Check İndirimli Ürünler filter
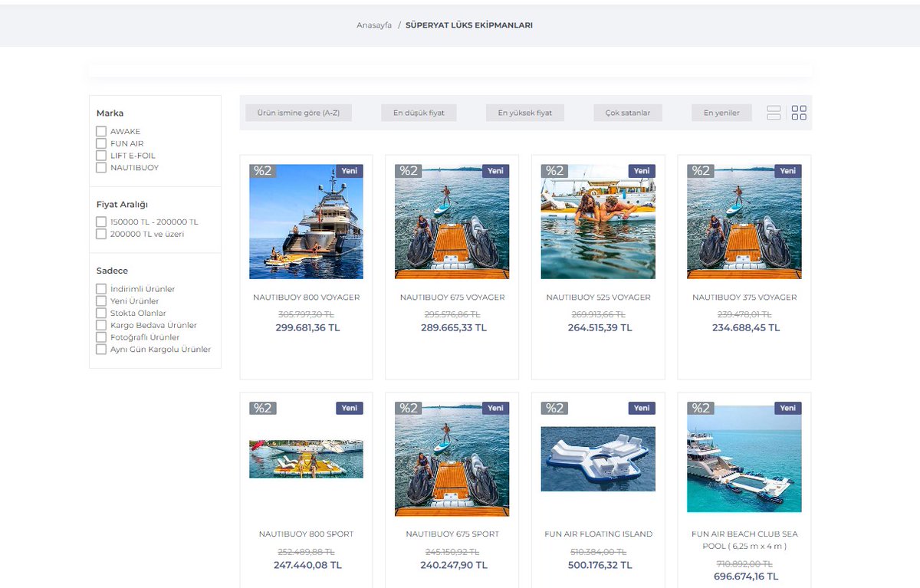Screen dimensions: 920x588 pos(101,289)
